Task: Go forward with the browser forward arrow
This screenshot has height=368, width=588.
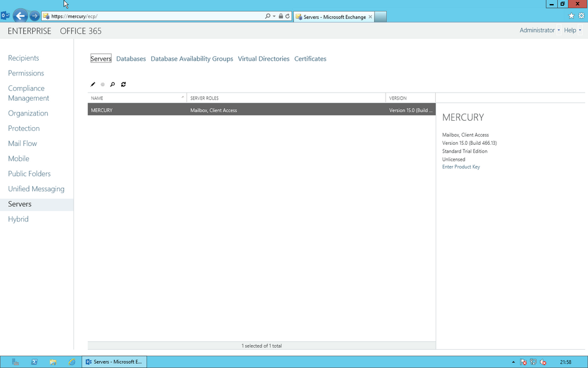Action: 35,16
